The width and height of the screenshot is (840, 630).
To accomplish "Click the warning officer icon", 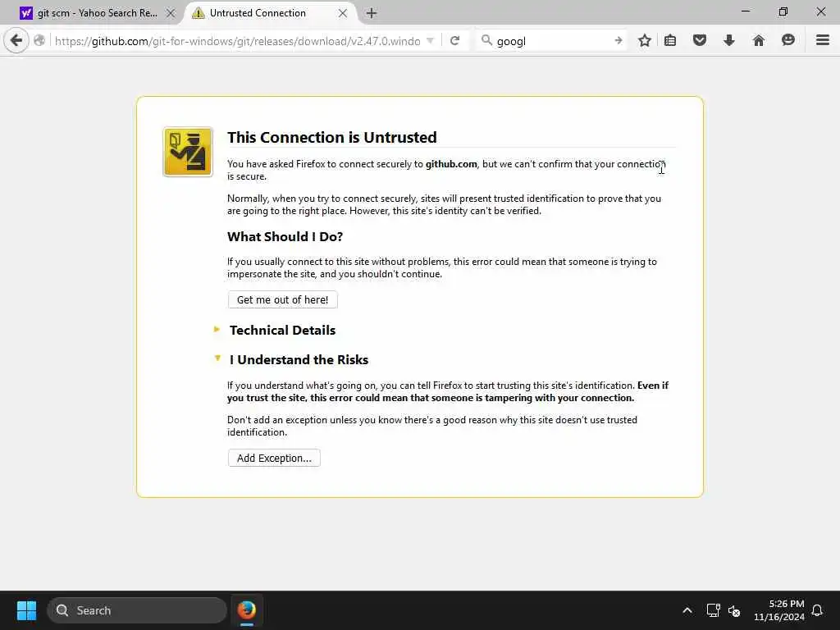I will [x=188, y=152].
